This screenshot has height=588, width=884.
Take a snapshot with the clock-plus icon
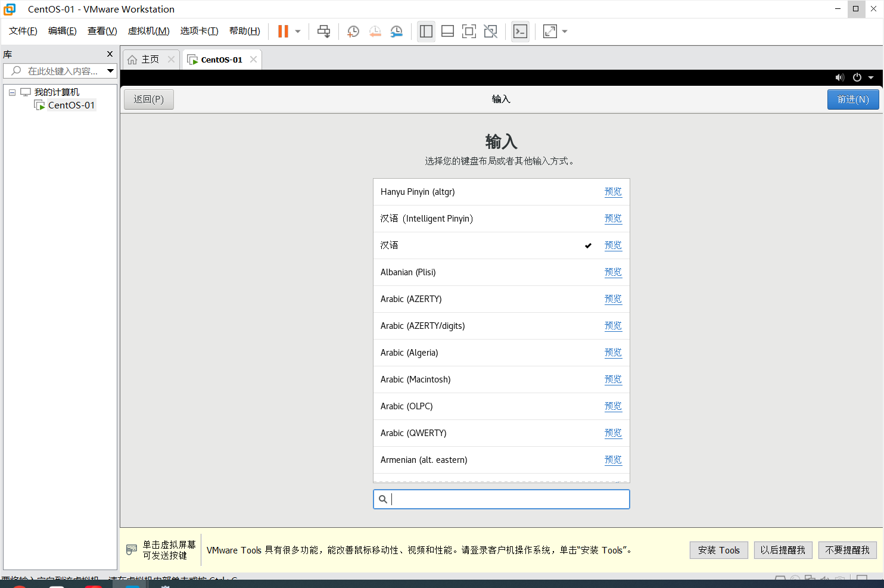(353, 32)
